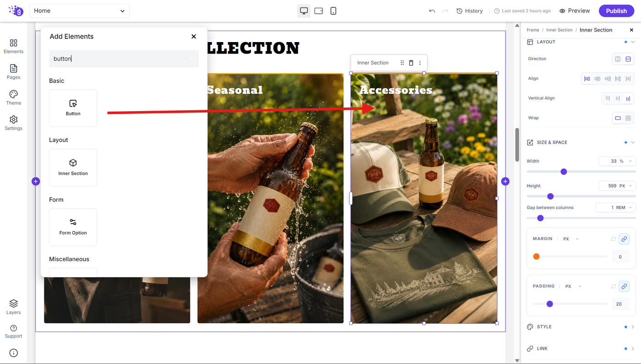Viewport: 641px width, 364px height.
Task: Click the Height slider handle
Action: click(550, 196)
